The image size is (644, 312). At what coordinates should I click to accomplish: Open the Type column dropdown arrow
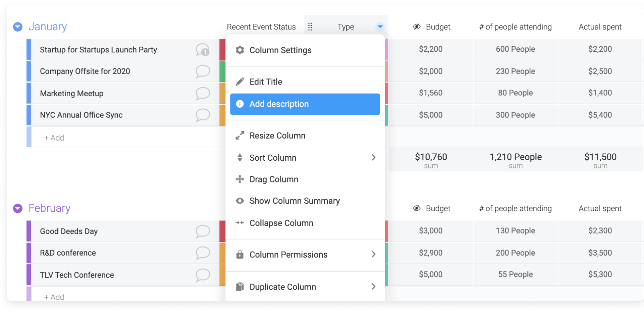(380, 27)
